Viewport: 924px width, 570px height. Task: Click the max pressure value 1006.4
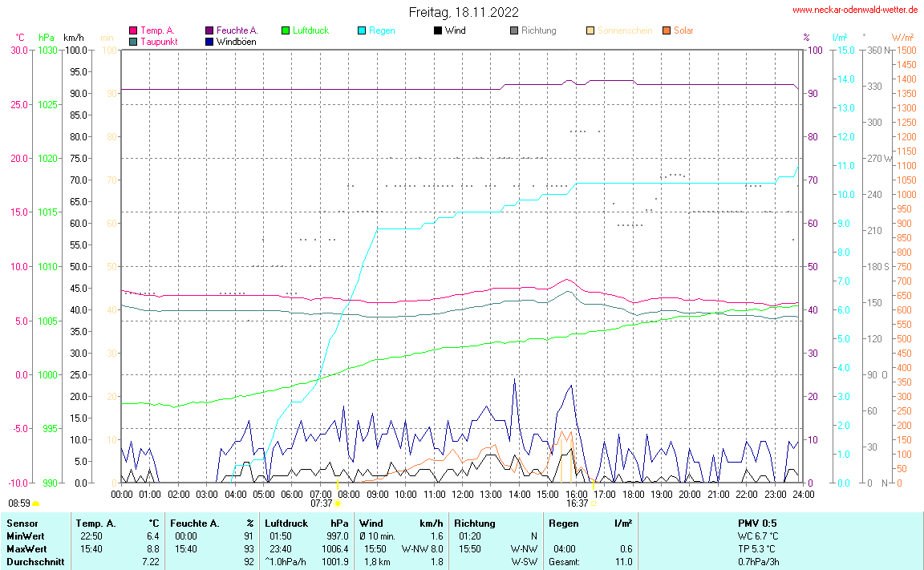click(335, 549)
